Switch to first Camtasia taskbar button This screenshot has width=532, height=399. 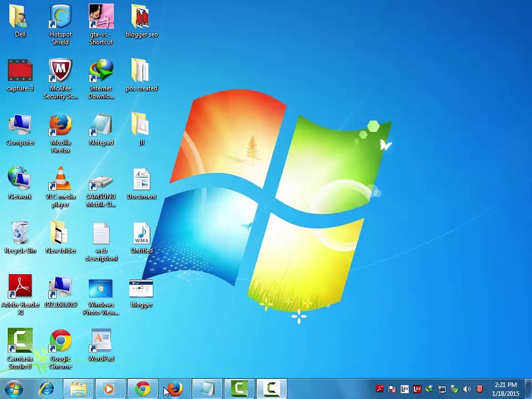click(x=239, y=389)
